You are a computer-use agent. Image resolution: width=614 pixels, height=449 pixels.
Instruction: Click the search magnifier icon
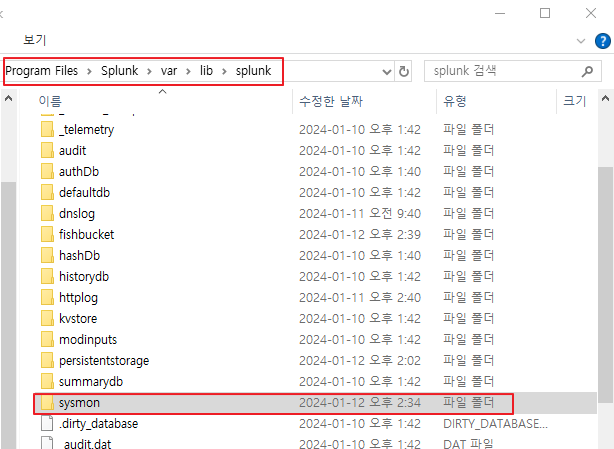pyautogui.click(x=587, y=71)
